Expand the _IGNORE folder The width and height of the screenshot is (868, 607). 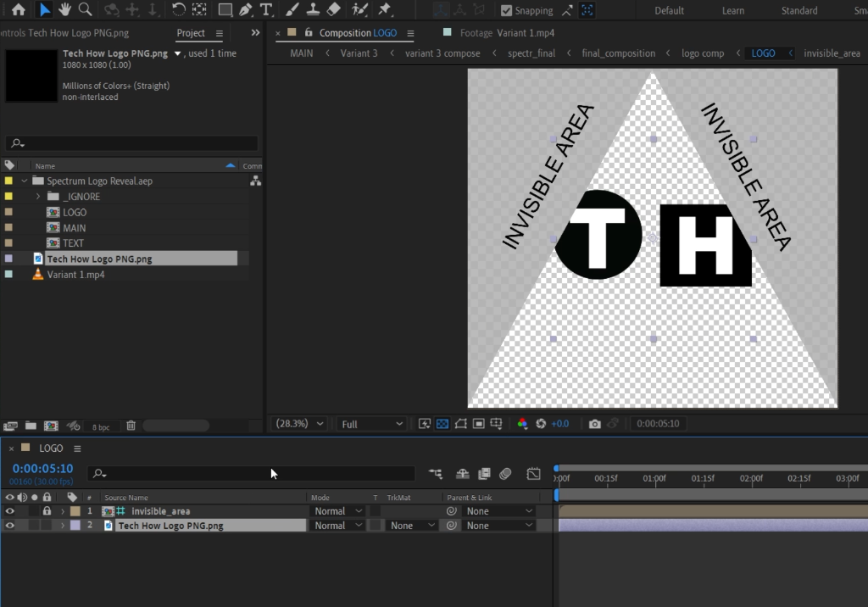tap(38, 197)
